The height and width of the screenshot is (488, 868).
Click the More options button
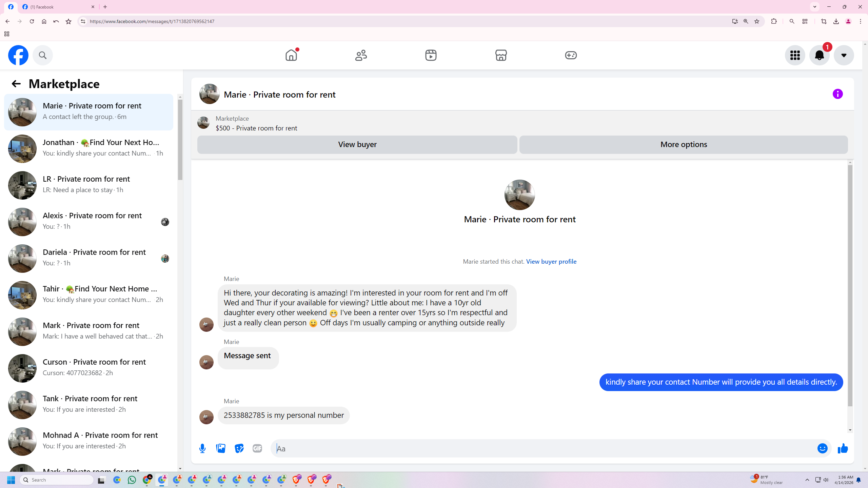683,145
